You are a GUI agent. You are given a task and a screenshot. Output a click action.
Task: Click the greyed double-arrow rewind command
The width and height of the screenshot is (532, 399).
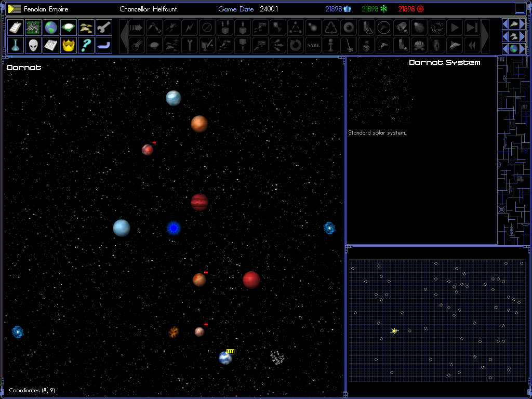(472, 45)
